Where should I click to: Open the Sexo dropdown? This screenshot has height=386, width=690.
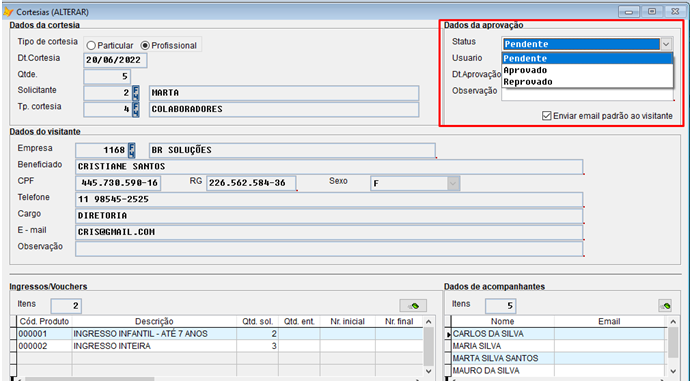pos(453,183)
